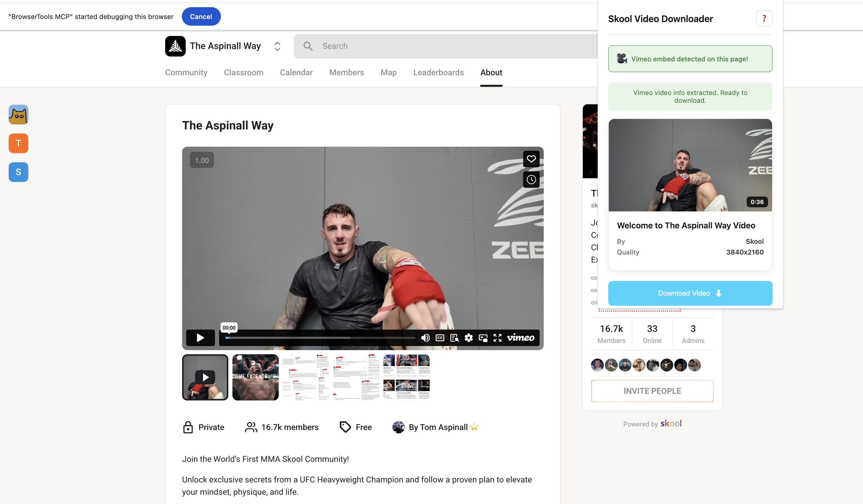The width and height of the screenshot is (863, 504).
Task: Switch to the Classroom tab
Action: point(243,73)
